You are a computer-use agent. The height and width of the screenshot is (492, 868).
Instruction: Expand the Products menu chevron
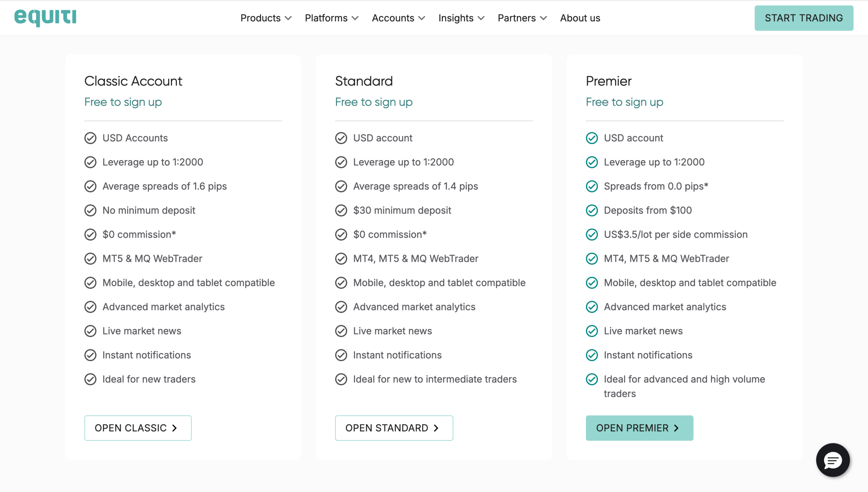pyautogui.click(x=288, y=18)
